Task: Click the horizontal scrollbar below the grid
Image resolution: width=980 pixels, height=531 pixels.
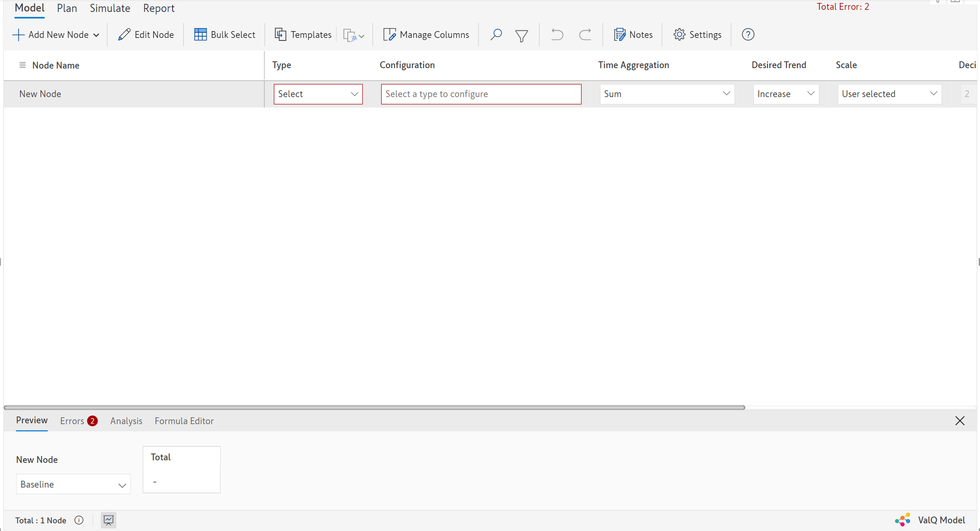Action: (374, 408)
